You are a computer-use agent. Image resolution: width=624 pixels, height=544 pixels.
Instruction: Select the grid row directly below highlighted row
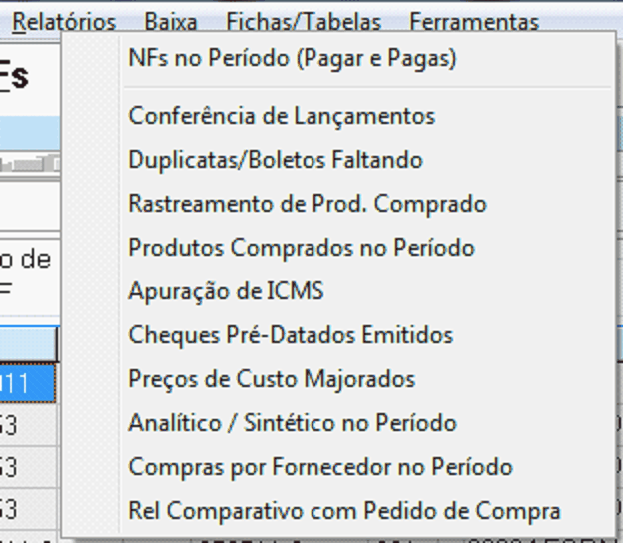point(28,425)
